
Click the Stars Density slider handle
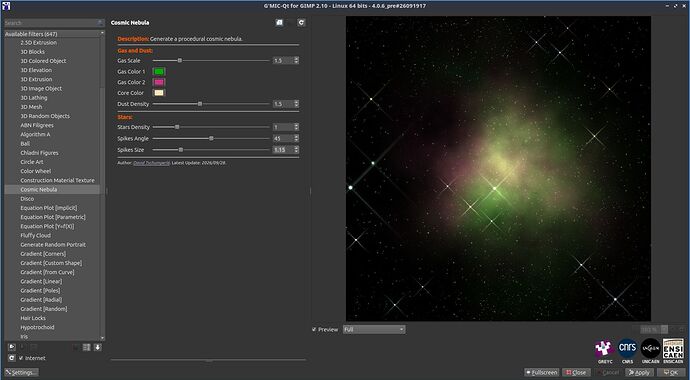[177, 127]
